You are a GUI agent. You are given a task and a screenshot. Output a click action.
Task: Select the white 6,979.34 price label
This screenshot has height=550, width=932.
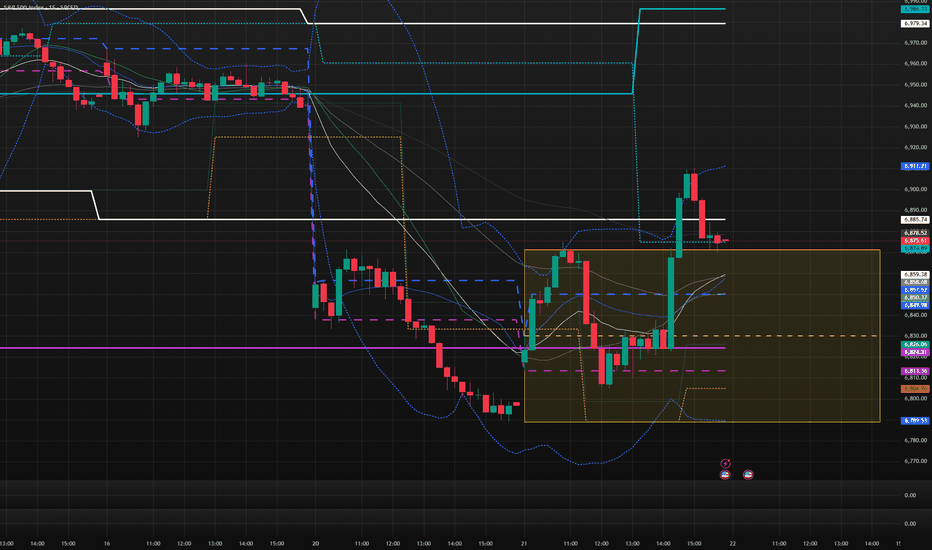(915, 24)
